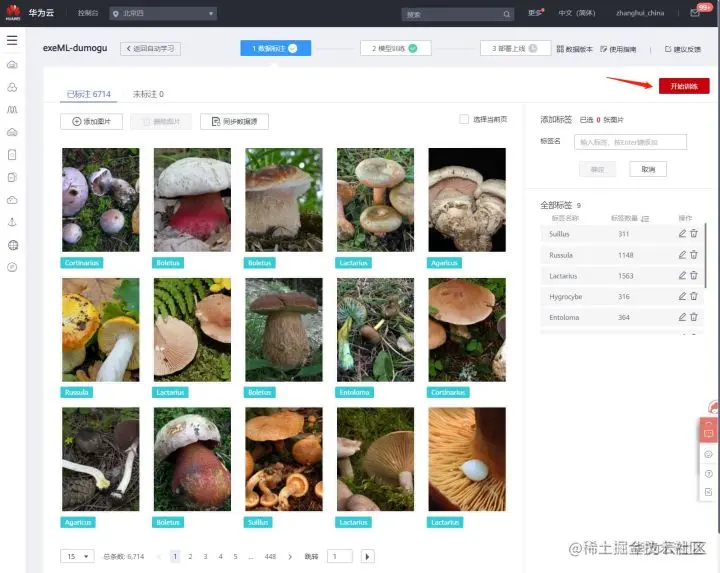This screenshot has height=573, width=720.
Task: Delete the Entoloma label in the label list
Action: 694,317
